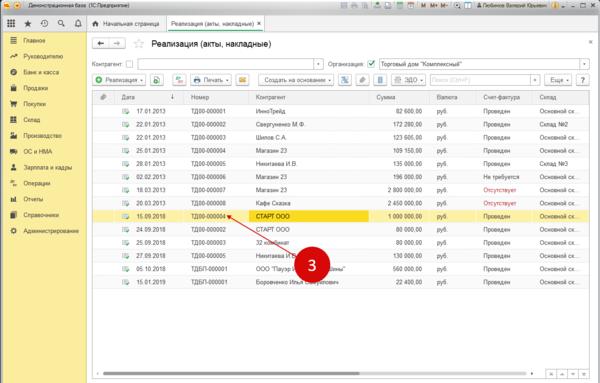Open the Склад section
The width and height of the screenshot is (600, 383).
pyautogui.click(x=32, y=120)
